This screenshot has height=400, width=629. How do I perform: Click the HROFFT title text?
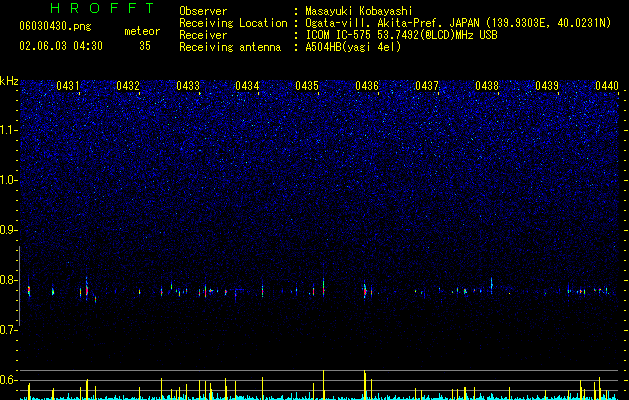point(103,8)
